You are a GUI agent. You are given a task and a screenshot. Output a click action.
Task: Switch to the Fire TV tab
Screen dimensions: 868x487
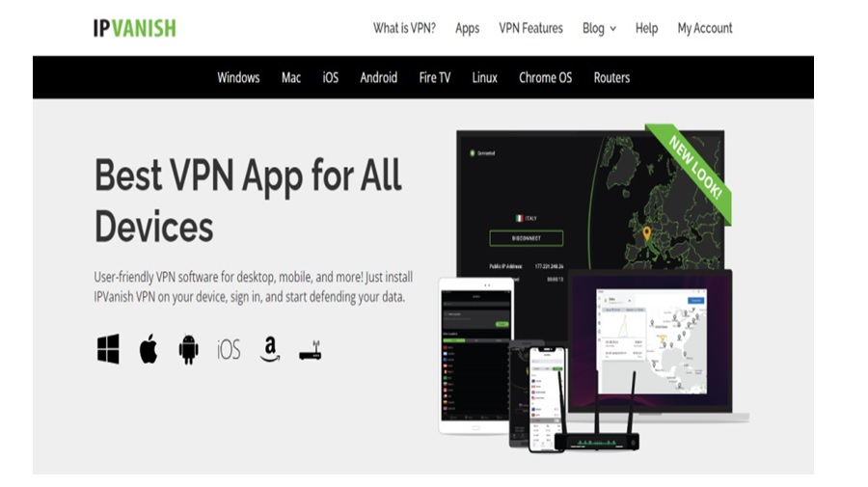point(435,77)
